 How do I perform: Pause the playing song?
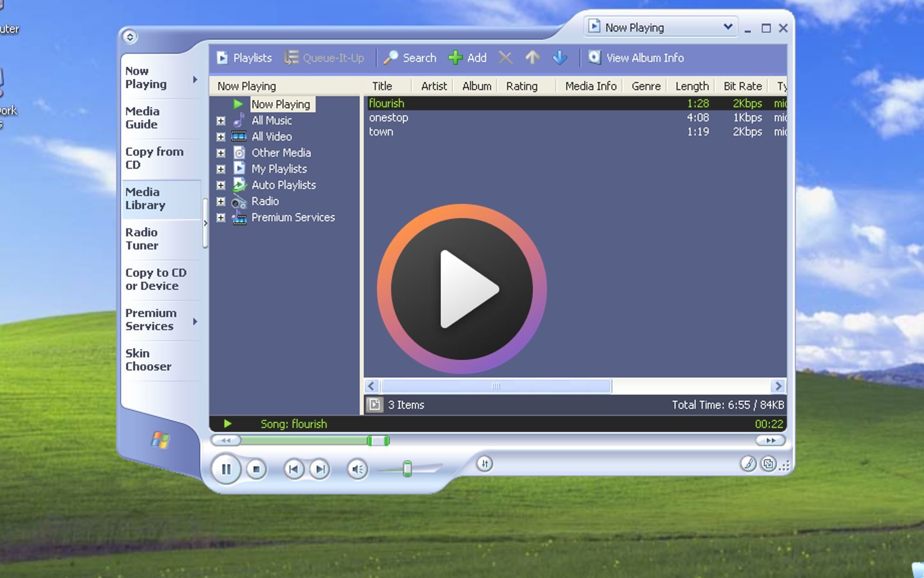pyautogui.click(x=226, y=469)
